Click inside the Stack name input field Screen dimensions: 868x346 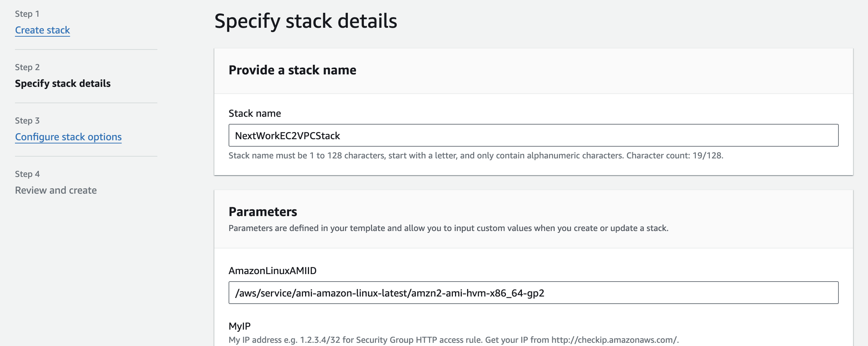pyautogui.click(x=533, y=136)
